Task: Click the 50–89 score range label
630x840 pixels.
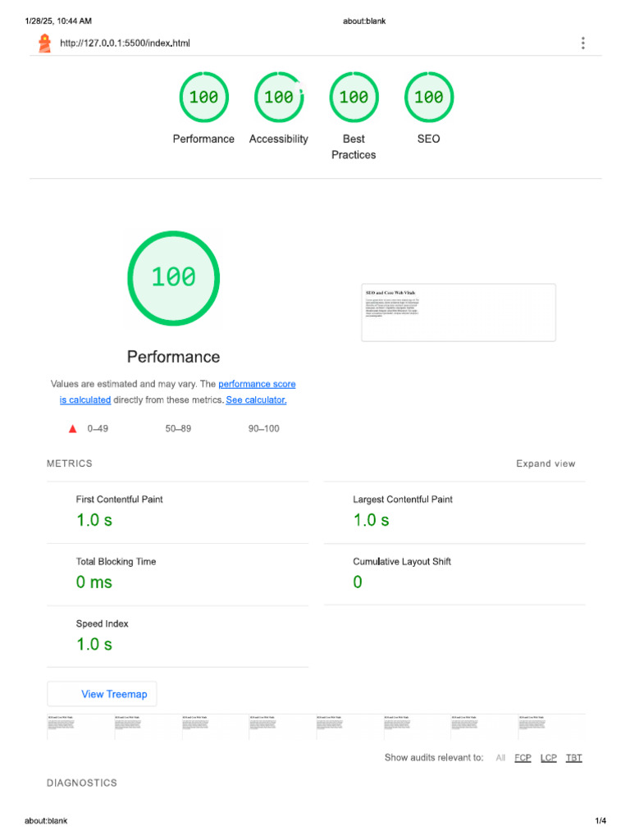Action: tap(178, 428)
